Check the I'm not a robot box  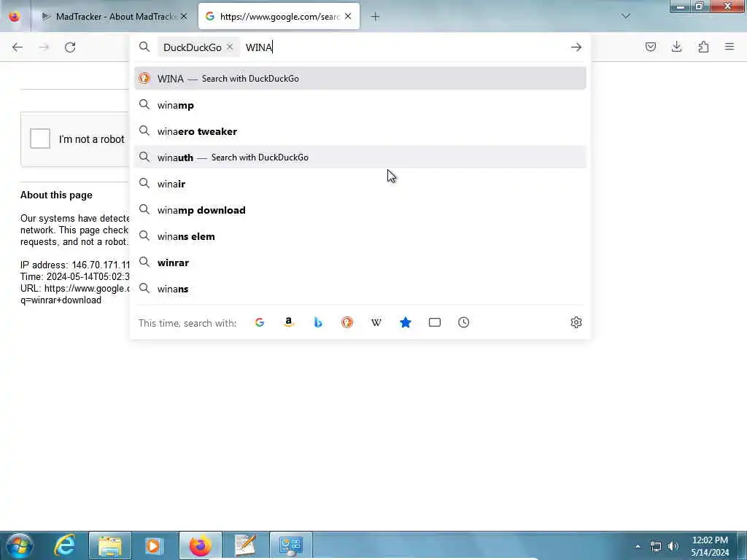click(40, 139)
